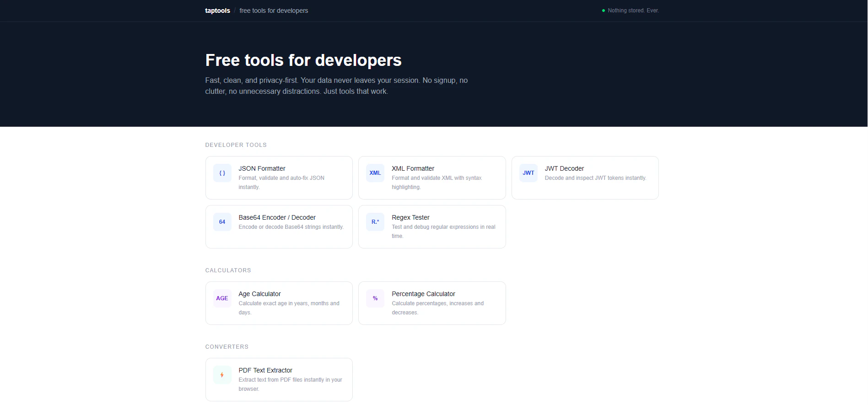The image size is (868, 405).
Task: Click 'Test and debug regular expressions' text
Action: (443, 232)
